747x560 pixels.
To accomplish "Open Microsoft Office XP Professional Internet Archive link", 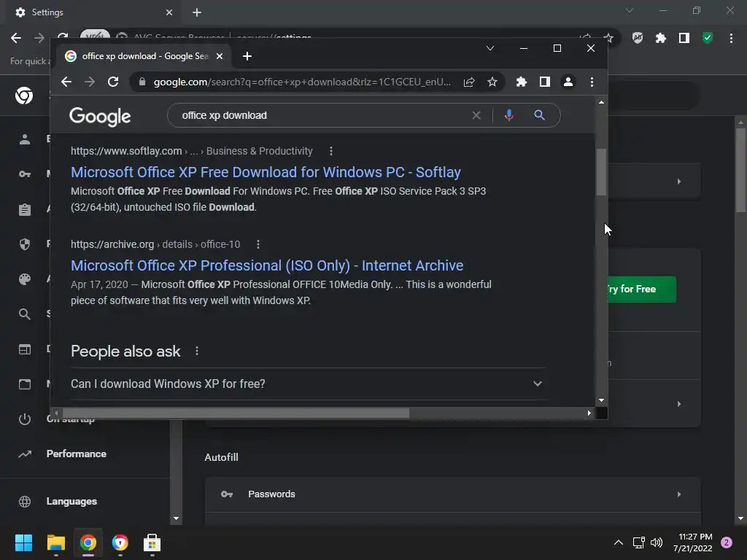I will point(267,265).
